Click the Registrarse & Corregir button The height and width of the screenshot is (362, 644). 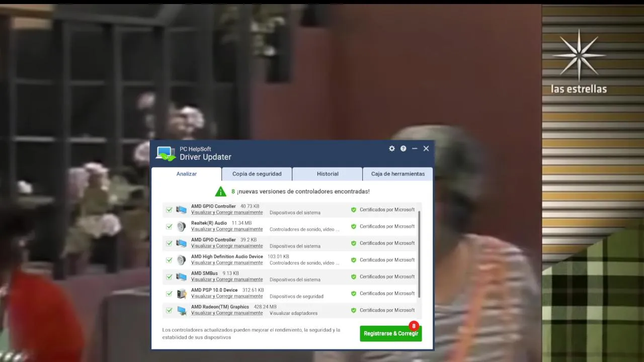point(391,333)
